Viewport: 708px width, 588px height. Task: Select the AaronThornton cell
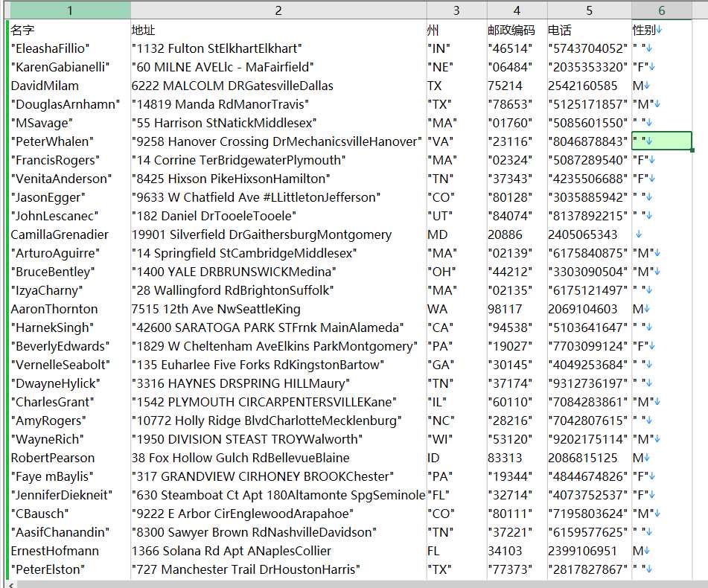tap(69, 309)
